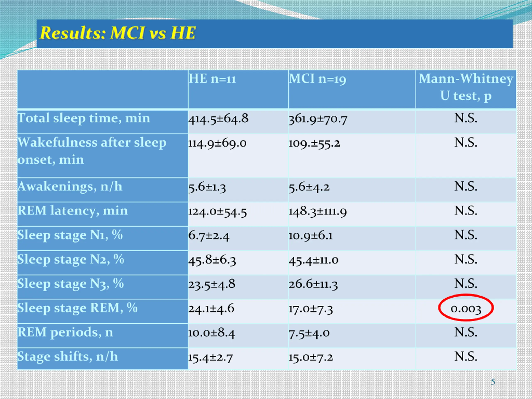Screen dimensions: 532x399
Task: Select the 'REM periods, n' row label
Action: click(65, 332)
